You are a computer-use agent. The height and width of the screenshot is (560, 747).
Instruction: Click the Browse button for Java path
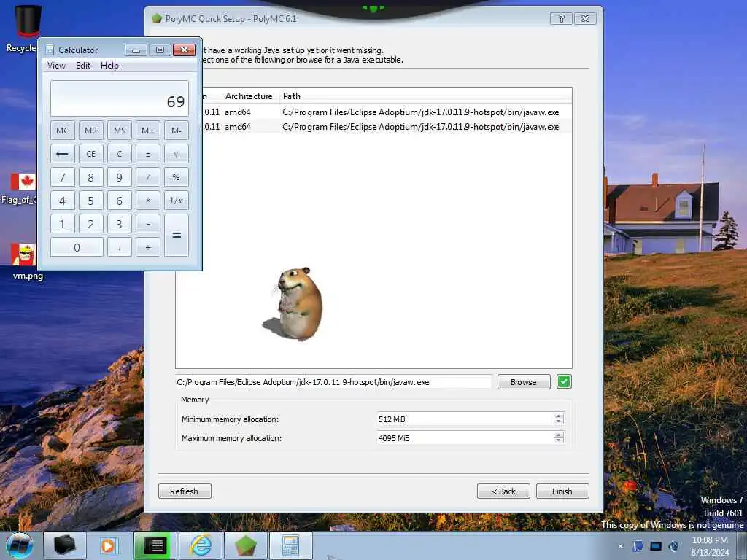[524, 382]
